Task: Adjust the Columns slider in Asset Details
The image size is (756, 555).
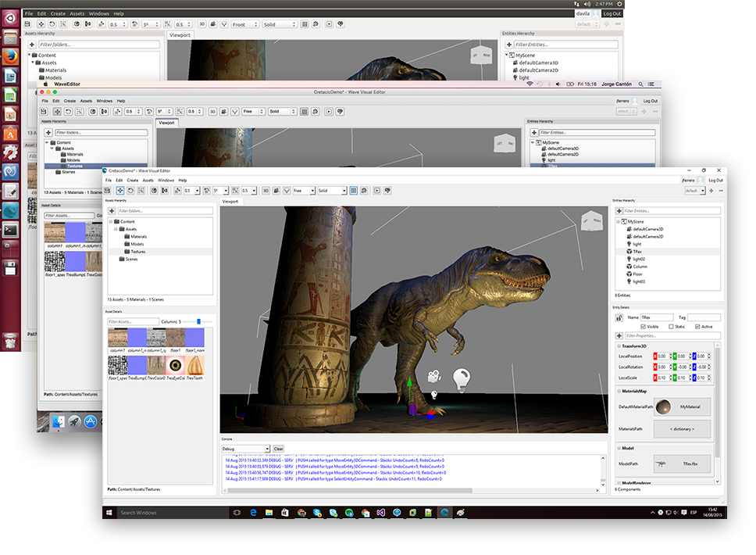Action: 198,321
